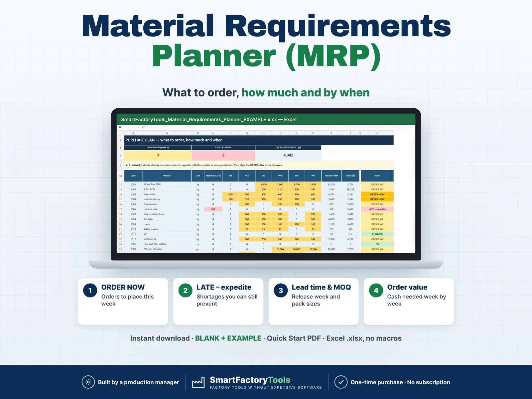
Task: Click the Excel file title bar text
Action: [209, 119]
